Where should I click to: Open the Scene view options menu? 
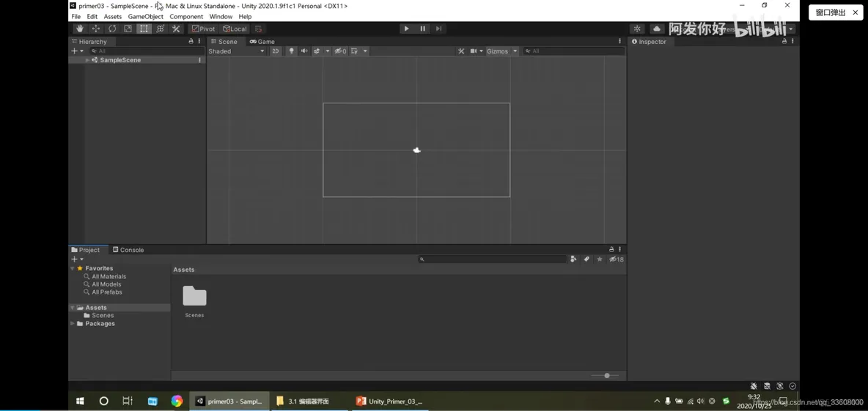tap(620, 42)
